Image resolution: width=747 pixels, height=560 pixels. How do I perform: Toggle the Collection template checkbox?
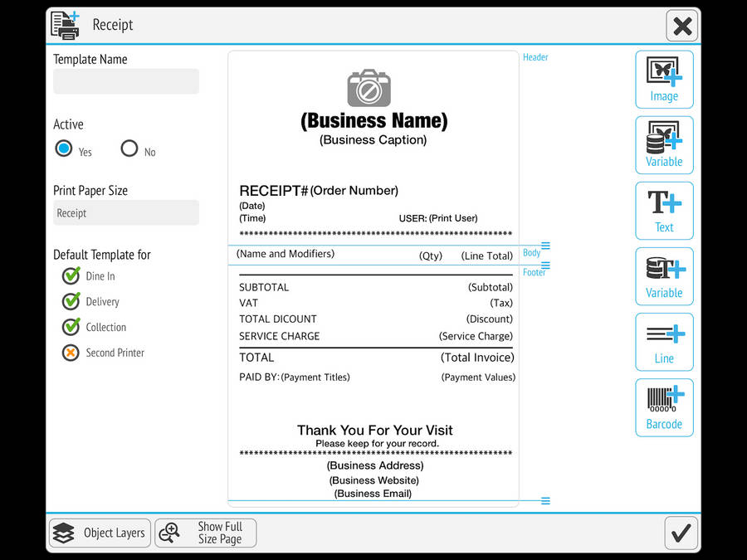(x=70, y=327)
